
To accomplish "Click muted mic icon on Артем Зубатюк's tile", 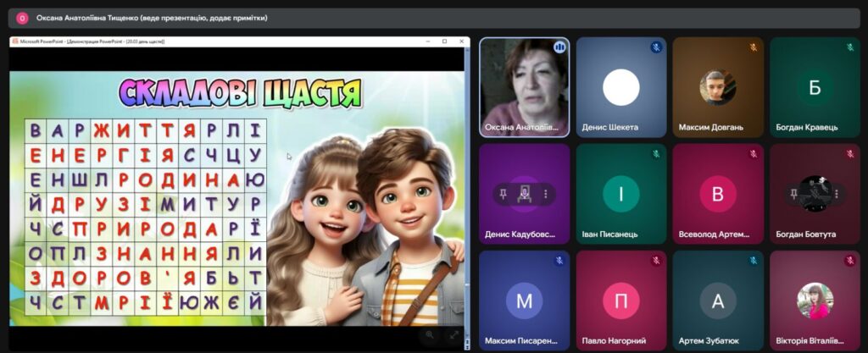I will (752, 261).
